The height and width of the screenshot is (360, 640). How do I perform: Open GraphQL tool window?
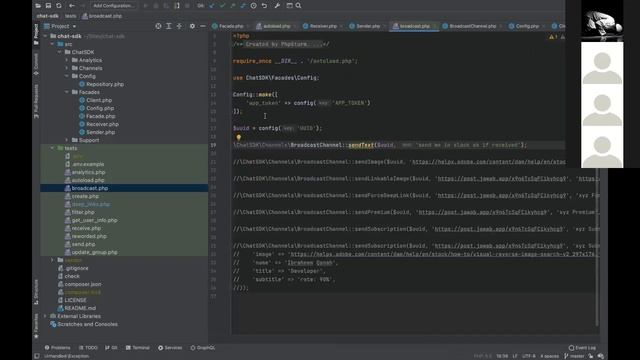click(x=203, y=348)
